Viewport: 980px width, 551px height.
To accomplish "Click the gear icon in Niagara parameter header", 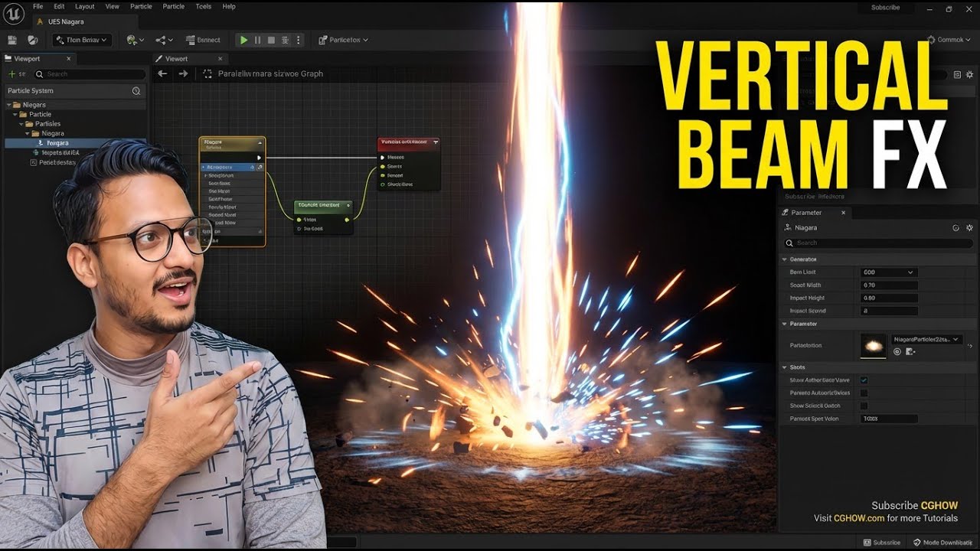I will (x=969, y=228).
